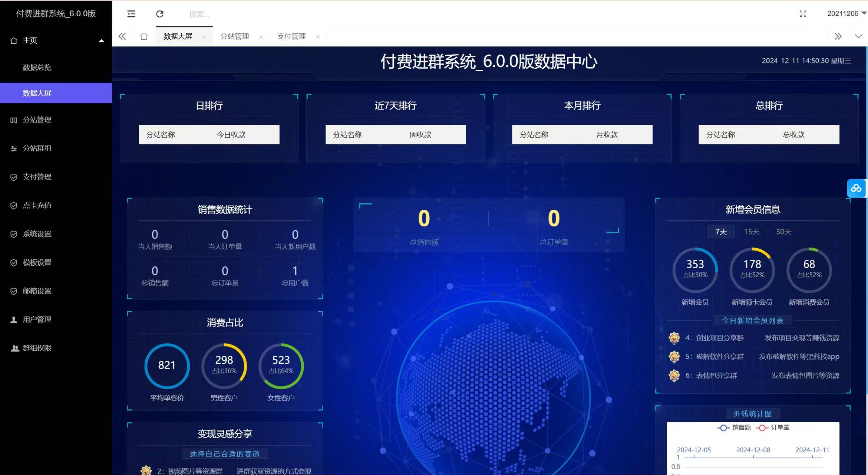Click the 分站管理 sidebar icon

(x=14, y=120)
